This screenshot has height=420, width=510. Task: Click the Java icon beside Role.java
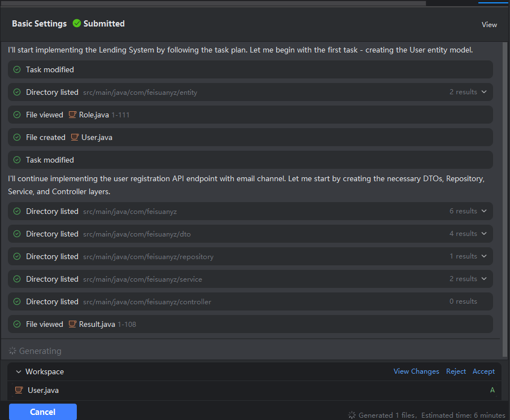72,115
